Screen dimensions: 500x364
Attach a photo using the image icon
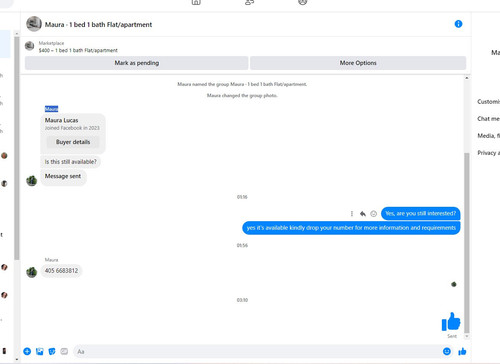(40, 351)
